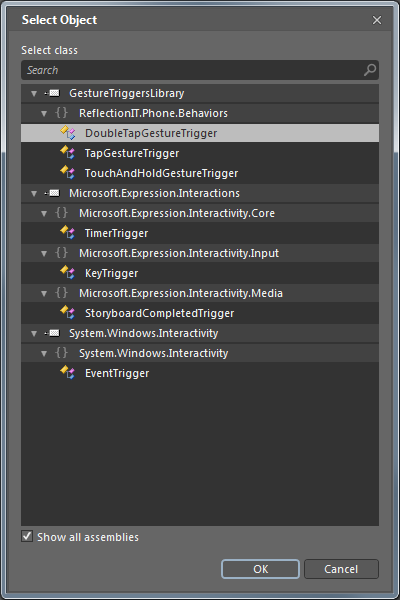Click the Microsoft.Expression.Interactions label
This screenshot has height=600, width=400.
(x=154, y=193)
